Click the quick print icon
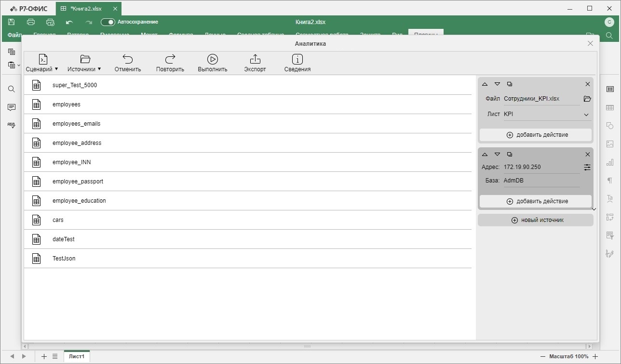Viewport: 621px width, 364px height. pyautogui.click(x=50, y=22)
